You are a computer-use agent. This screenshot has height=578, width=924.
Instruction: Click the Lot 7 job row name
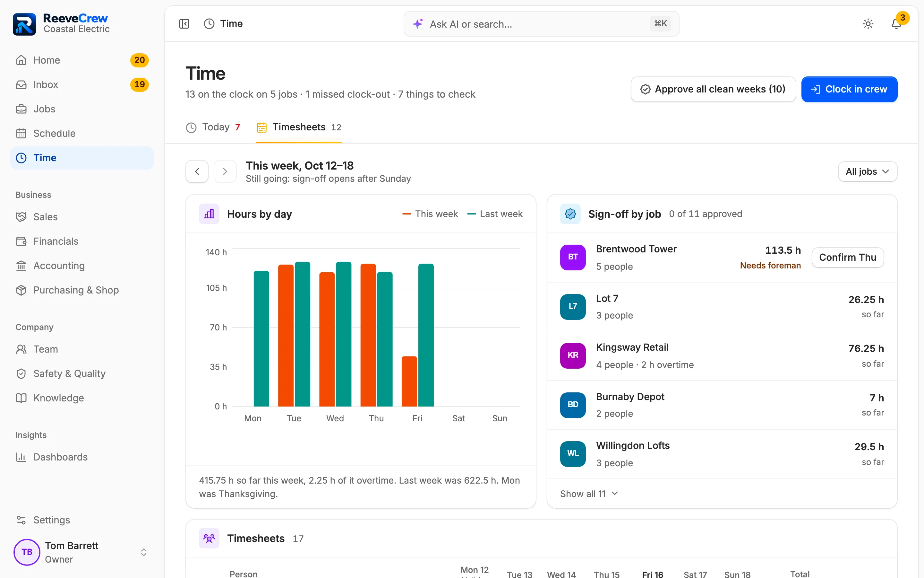(x=607, y=299)
